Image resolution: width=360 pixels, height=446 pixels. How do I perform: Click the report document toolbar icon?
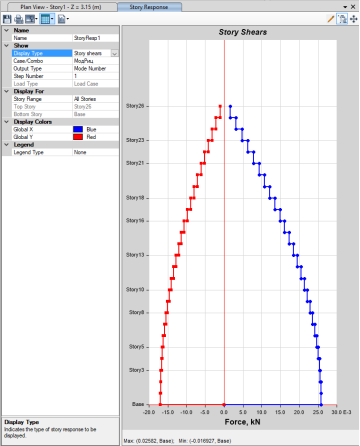point(62,19)
